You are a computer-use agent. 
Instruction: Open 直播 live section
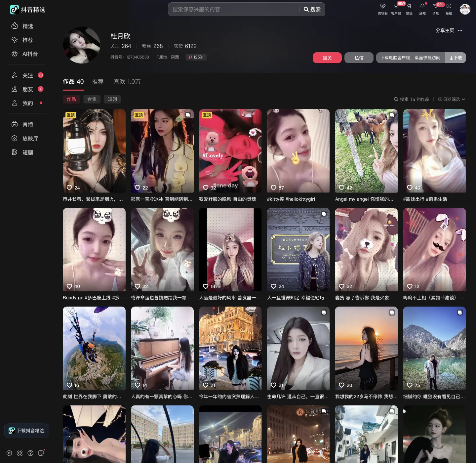[x=22, y=125]
